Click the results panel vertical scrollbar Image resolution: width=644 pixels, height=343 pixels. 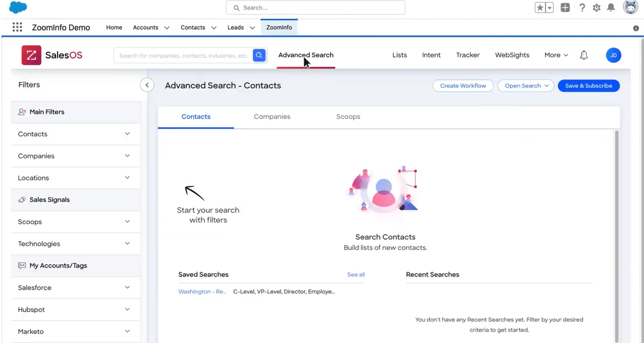click(617, 236)
